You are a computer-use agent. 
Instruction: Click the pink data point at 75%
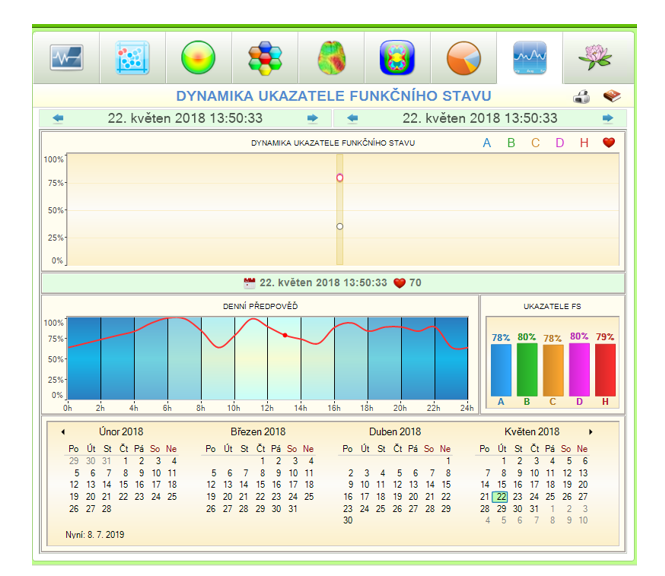tap(340, 178)
